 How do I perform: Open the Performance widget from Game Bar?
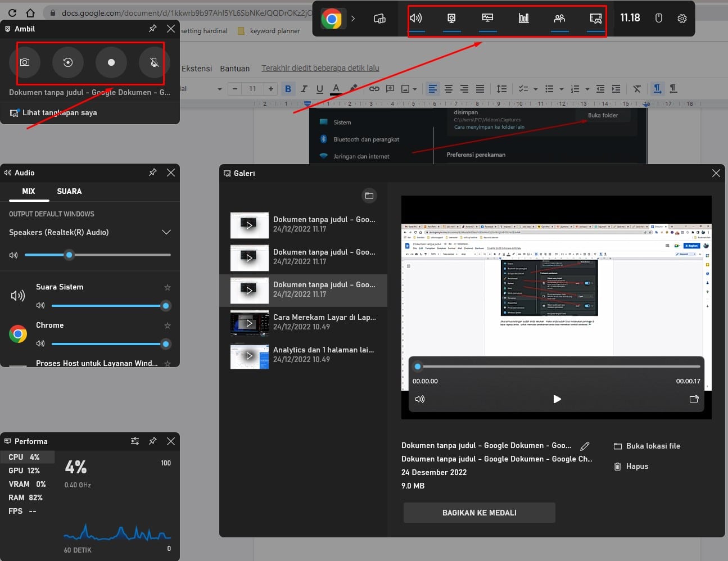click(x=487, y=19)
